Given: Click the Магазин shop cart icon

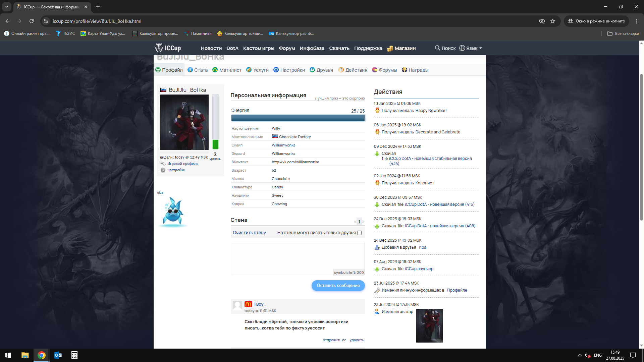Looking at the screenshot, I should pos(390,48).
